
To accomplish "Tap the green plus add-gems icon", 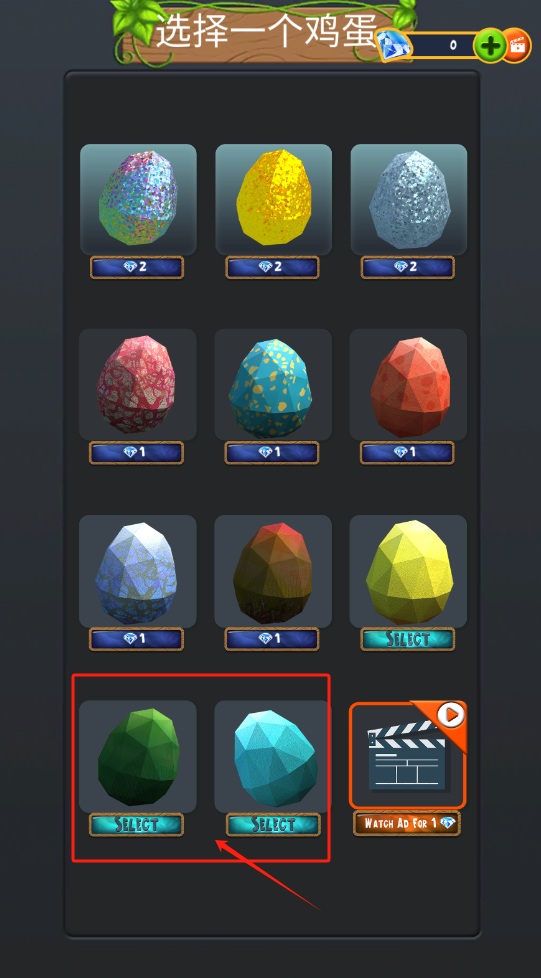I will click(490, 46).
